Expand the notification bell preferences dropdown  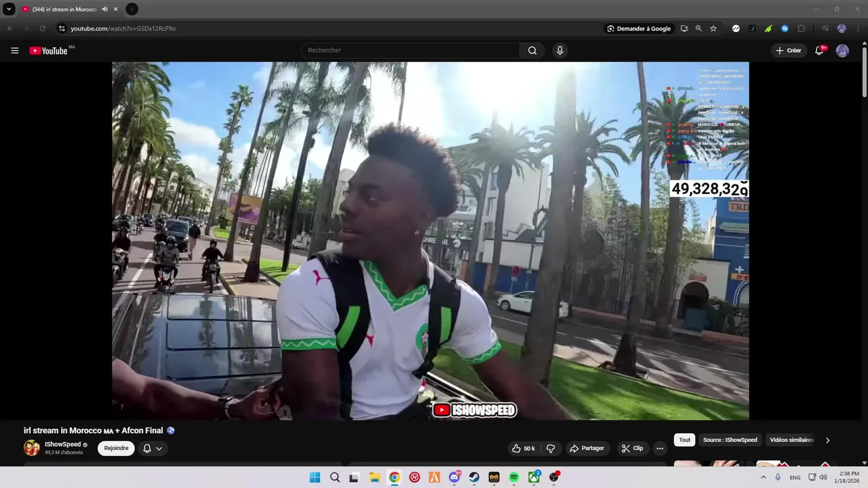153,449
